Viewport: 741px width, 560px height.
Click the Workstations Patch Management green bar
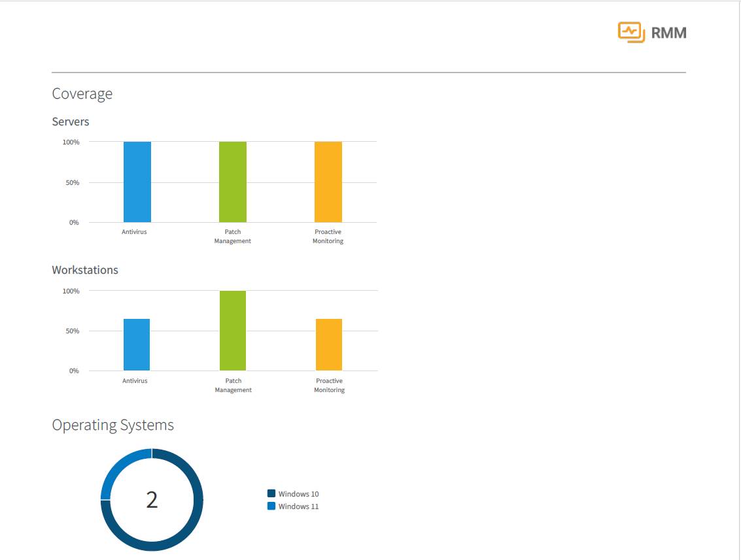tap(233, 331)
